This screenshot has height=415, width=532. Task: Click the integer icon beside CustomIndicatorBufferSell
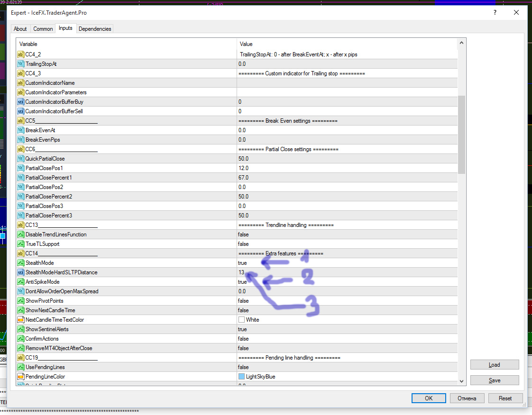21,111
